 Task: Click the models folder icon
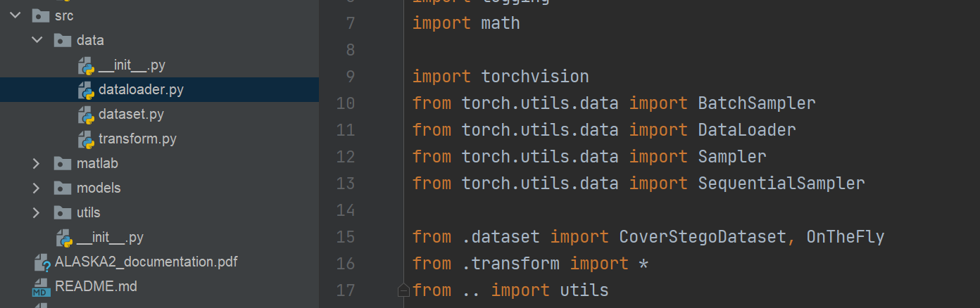coord(63,188)
